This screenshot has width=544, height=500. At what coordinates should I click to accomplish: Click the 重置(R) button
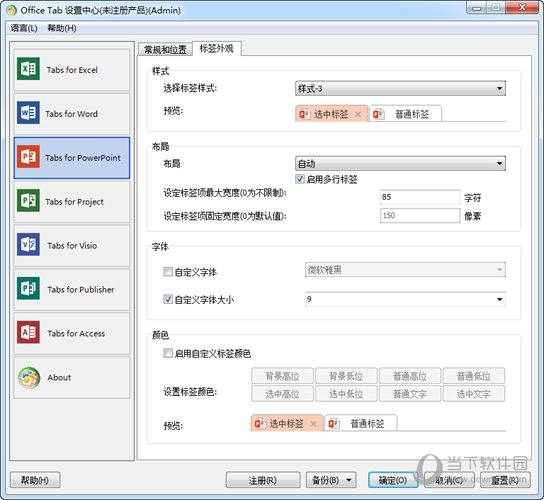point(505,480)
